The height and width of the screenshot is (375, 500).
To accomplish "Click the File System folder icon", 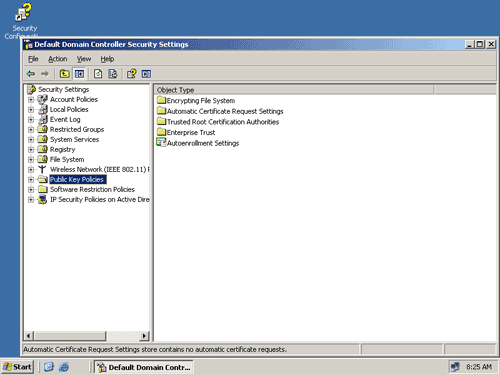I will [x=42, y=159].
